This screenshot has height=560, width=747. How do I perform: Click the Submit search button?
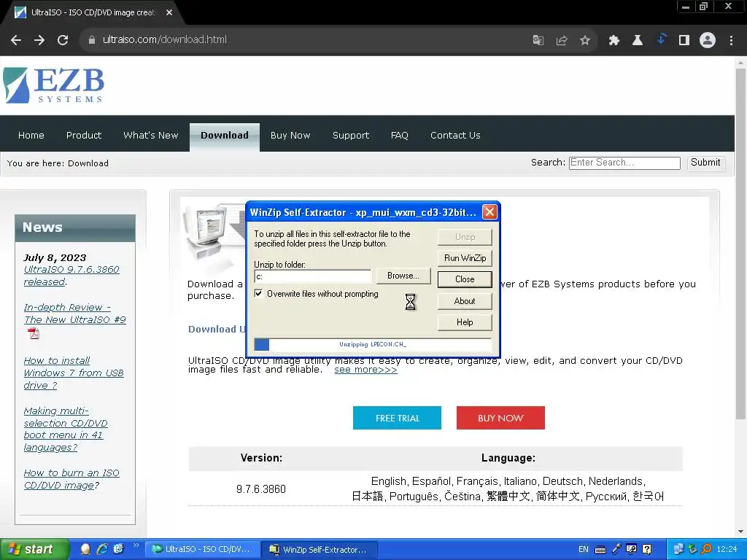(x=705, y=163)
